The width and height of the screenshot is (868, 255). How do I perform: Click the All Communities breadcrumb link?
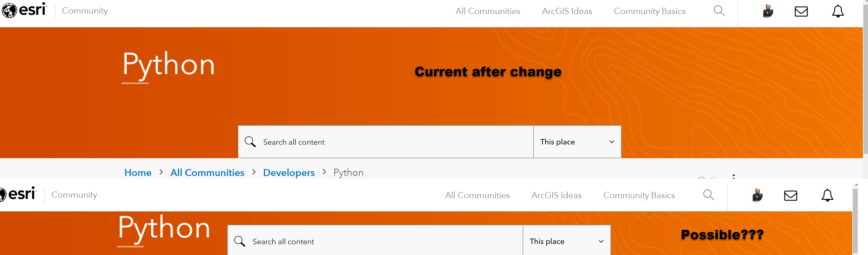tap(207, 172)
